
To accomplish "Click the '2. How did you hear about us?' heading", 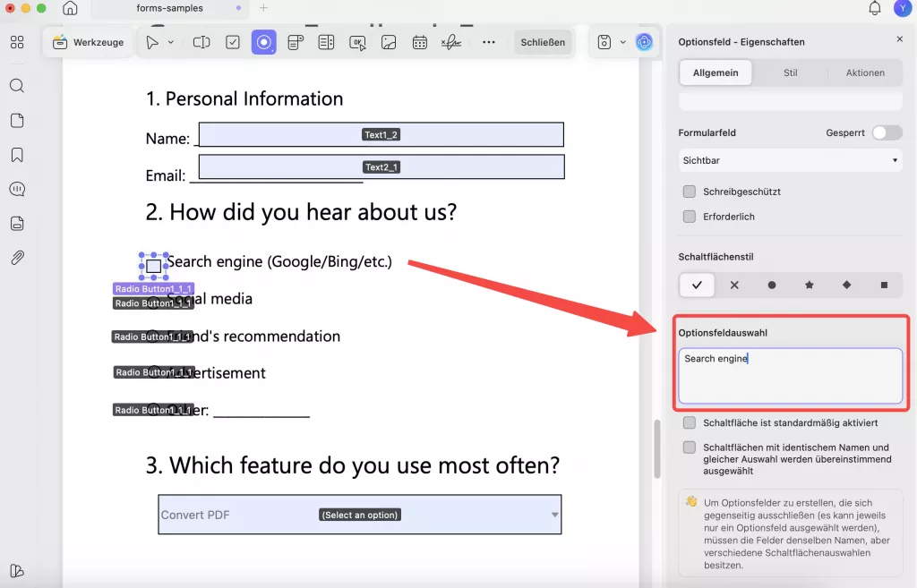I will coord(301,212).
